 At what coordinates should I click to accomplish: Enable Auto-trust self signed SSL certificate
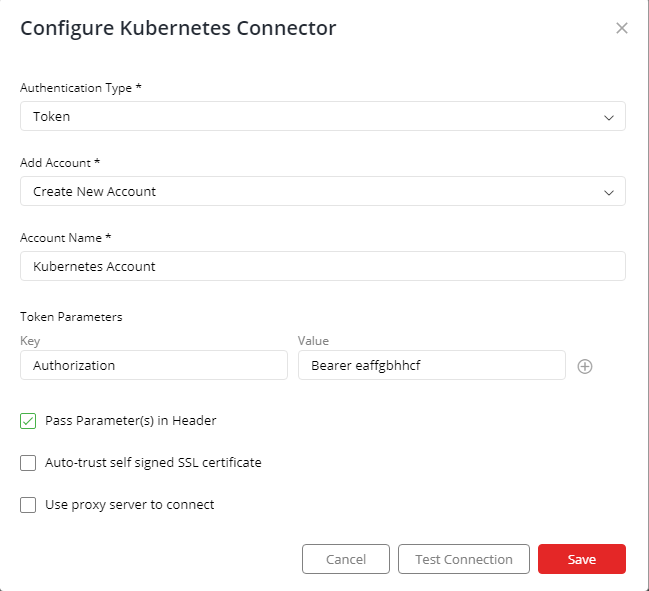click(28, 463)
